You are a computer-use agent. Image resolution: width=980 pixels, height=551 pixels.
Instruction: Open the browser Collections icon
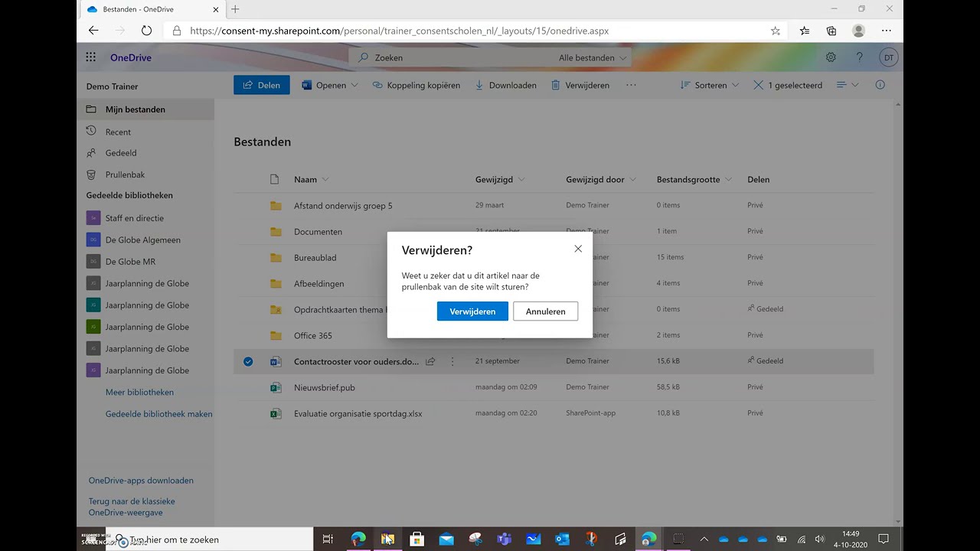coord(831,31)
